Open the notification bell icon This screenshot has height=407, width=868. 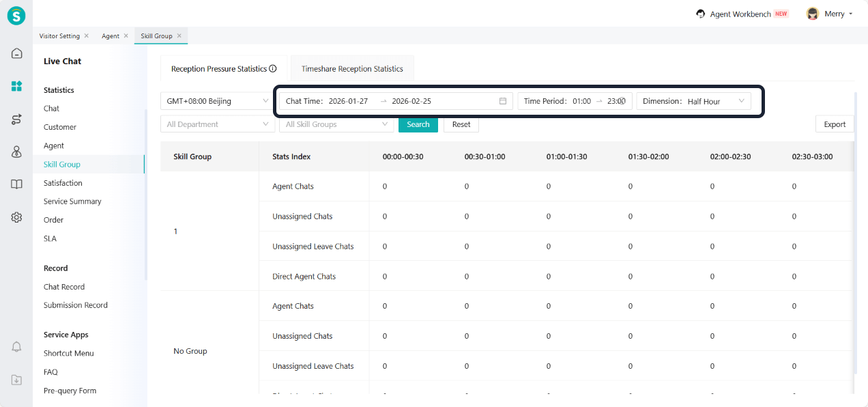pyautogui.click(x=16, y=347)
